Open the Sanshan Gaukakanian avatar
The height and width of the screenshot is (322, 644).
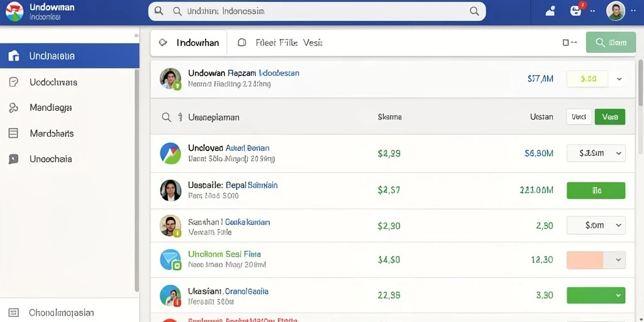170,226
